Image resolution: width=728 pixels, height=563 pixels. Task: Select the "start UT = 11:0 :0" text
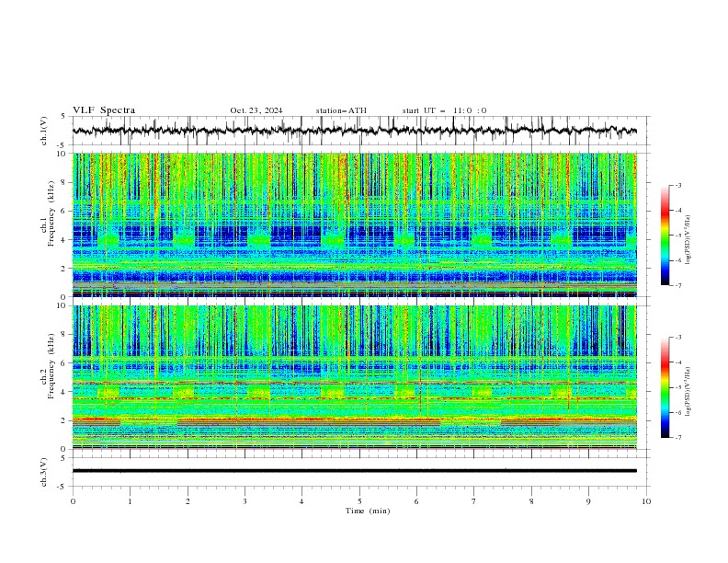coord(444,110)
